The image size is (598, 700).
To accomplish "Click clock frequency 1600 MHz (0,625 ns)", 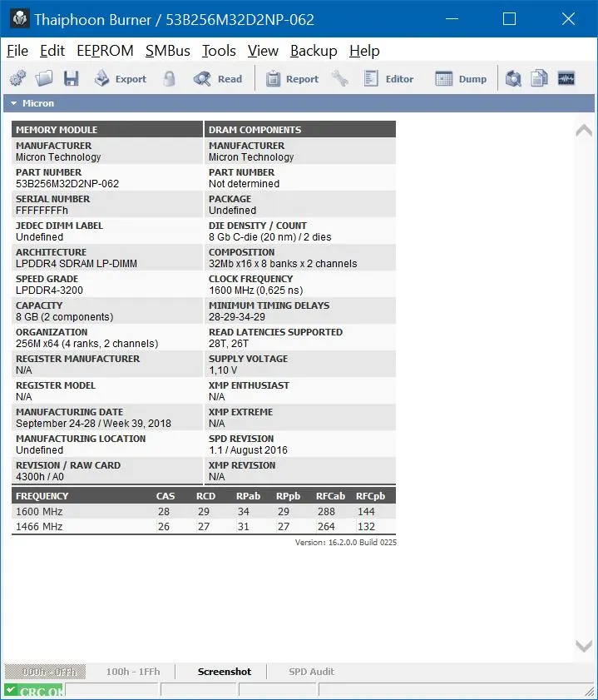I will tap(255, 290).
